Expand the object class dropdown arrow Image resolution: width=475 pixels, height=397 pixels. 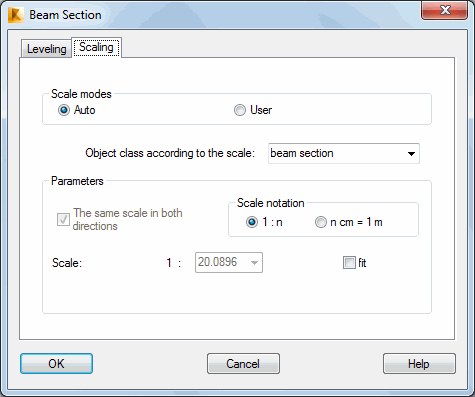pos(411,154)
